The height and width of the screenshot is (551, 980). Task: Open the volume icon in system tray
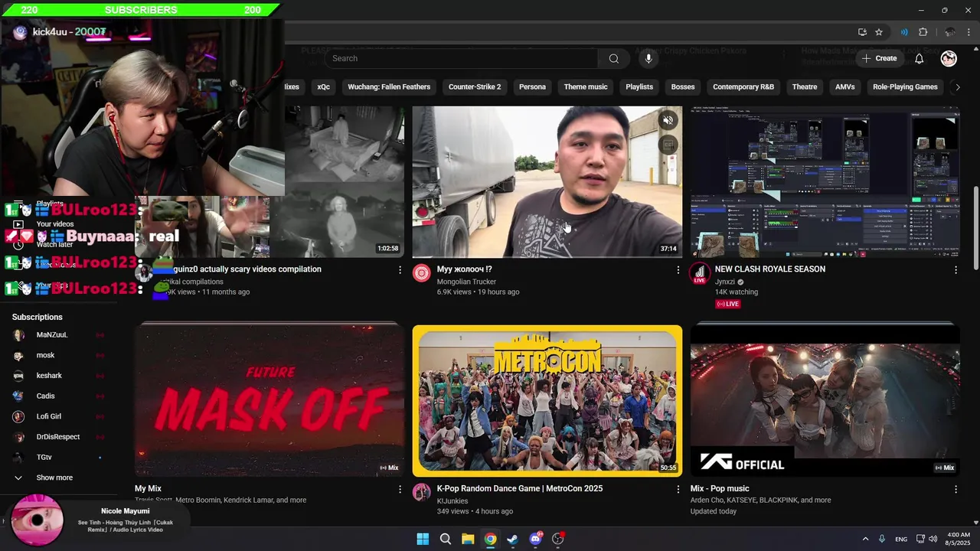point(933,539)
